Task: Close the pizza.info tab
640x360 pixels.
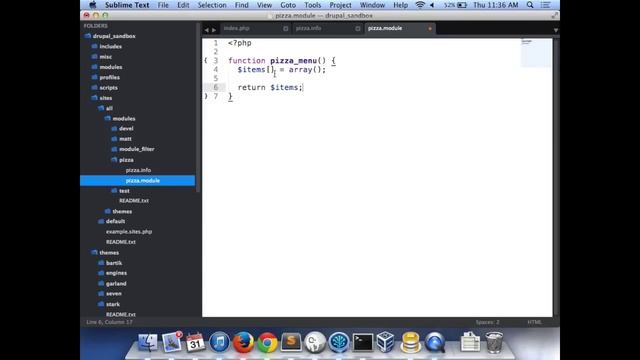Action: coord(358,29)
